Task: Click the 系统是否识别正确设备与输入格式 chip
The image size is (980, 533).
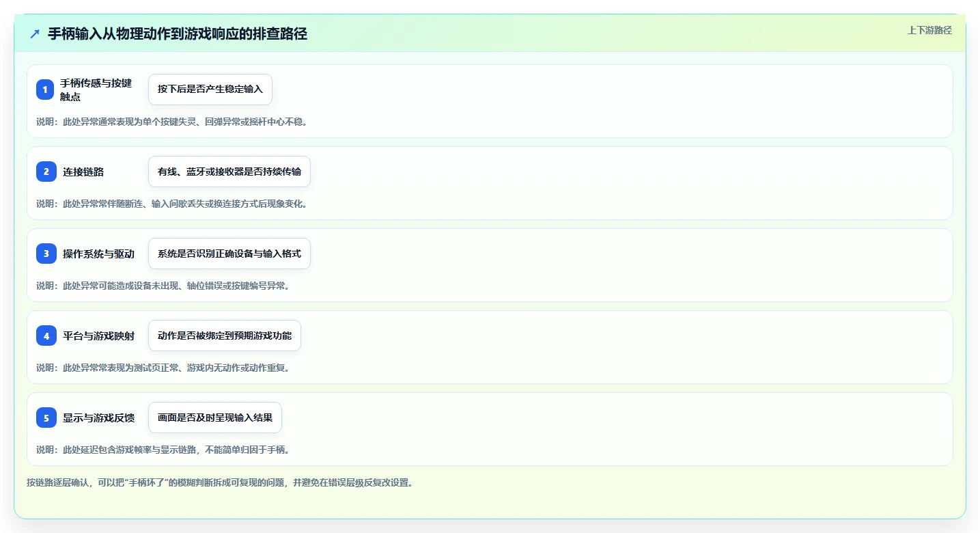Action: 229,254
